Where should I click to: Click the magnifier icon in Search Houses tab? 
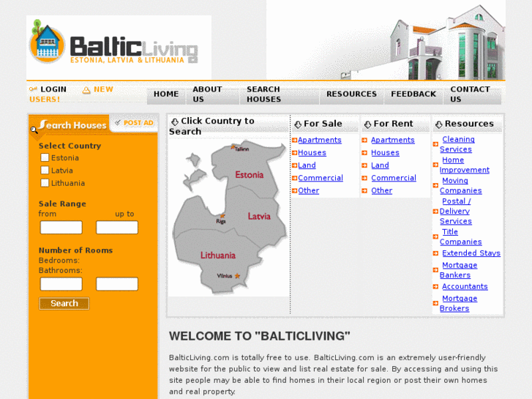(34, 130)
